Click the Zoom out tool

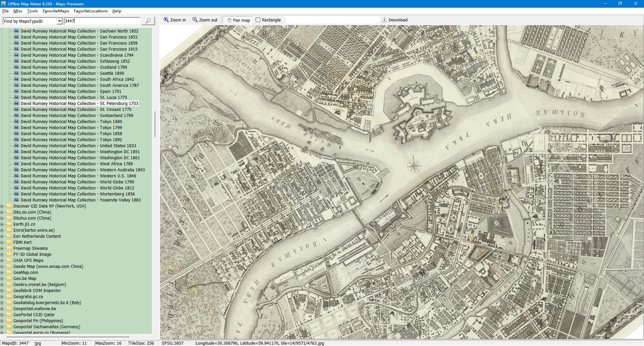click(x=205, y=20)
